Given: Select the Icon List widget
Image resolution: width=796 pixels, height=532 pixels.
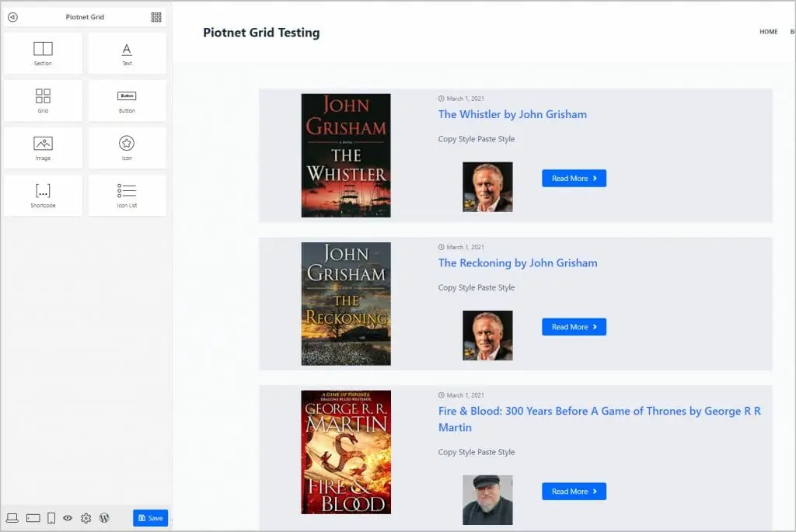Looking at the screenshot, I should 127,195.
